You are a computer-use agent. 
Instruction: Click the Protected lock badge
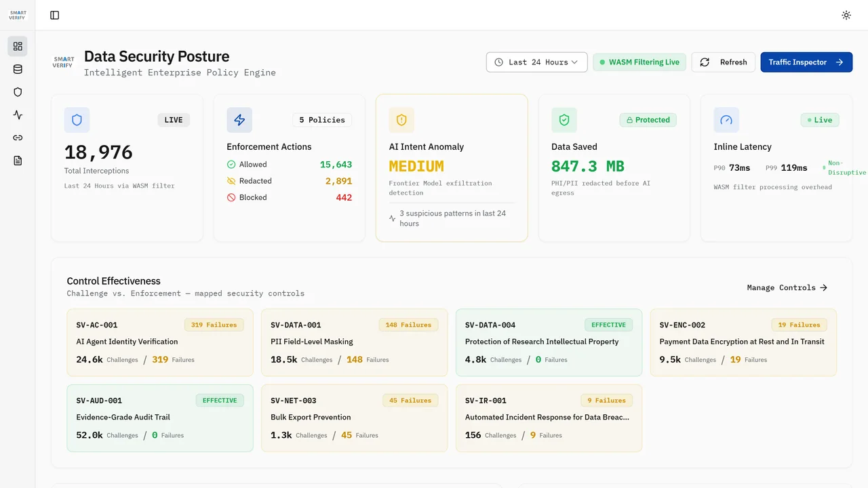click(x=648, y=120)
